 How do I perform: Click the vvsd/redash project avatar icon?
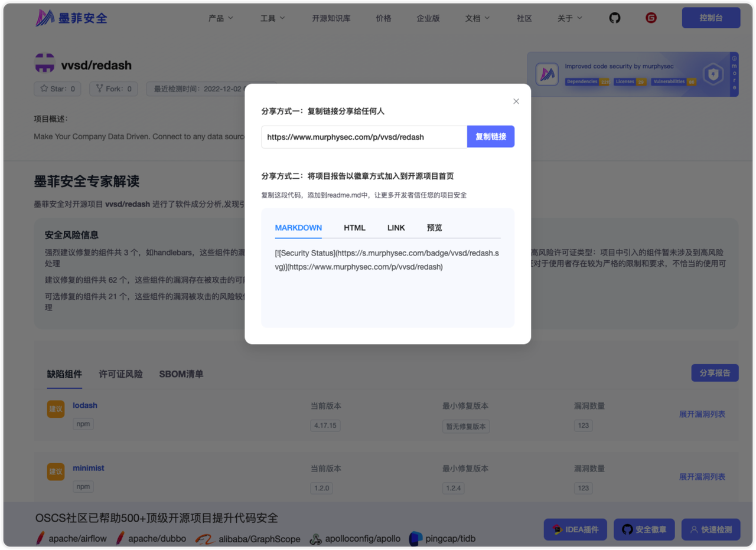45,65
